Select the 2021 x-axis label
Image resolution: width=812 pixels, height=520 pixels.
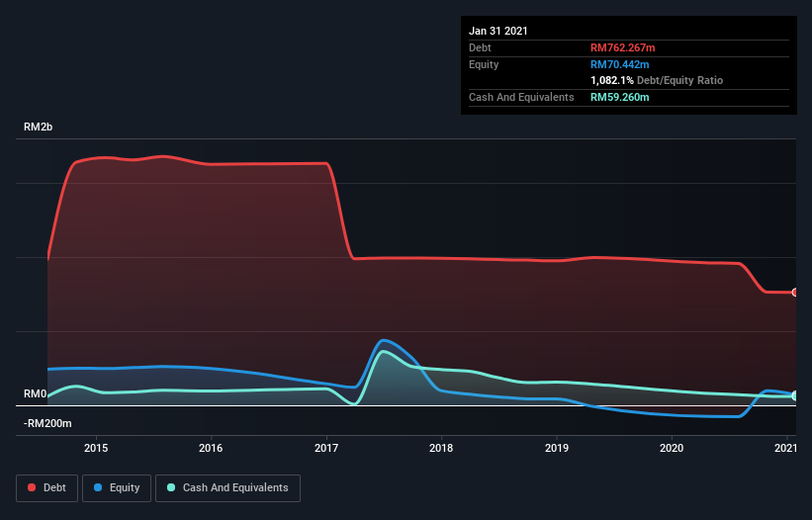(x=785, y=448)
